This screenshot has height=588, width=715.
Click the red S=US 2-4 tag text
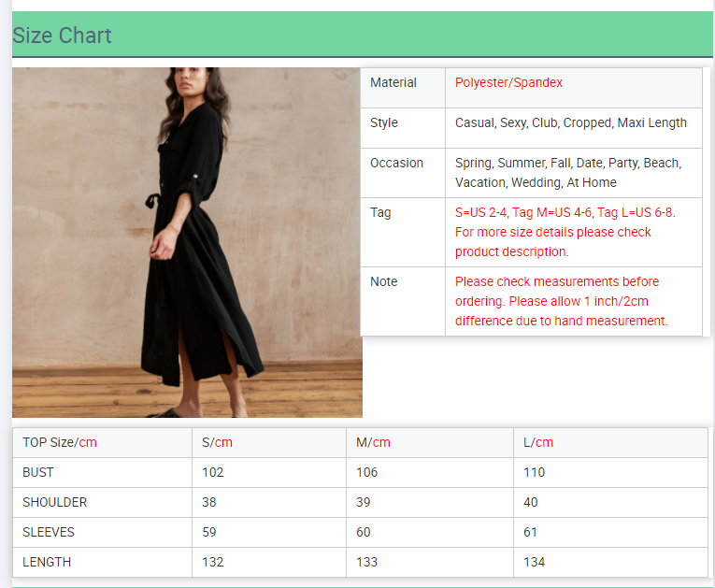[565, 232]
